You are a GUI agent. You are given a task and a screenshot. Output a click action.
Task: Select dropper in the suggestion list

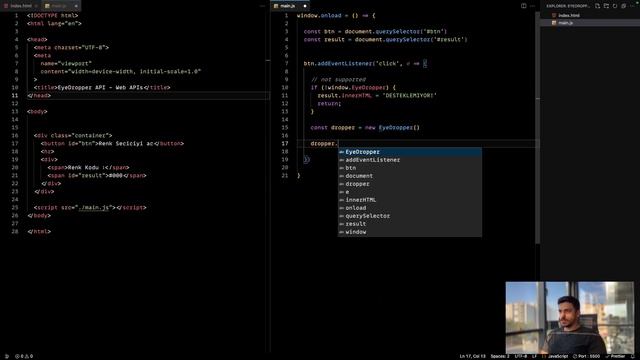click(x=410, y=184)
